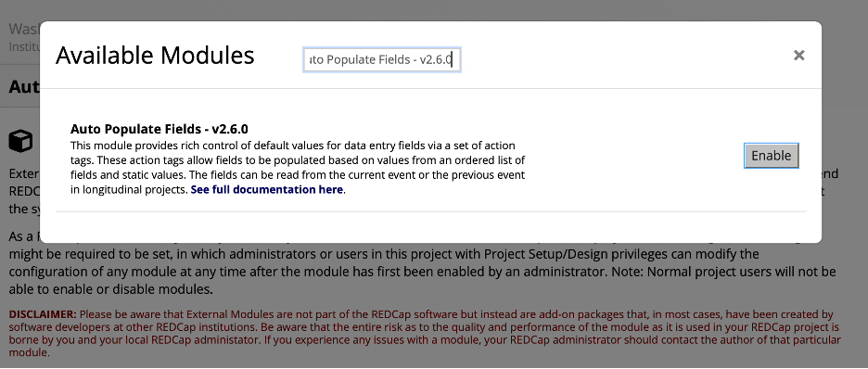Viewport: 868px width, 369px height.
Task: Click the "Institu" subtitle behind the dialog
Action: (x=24, y=47)
